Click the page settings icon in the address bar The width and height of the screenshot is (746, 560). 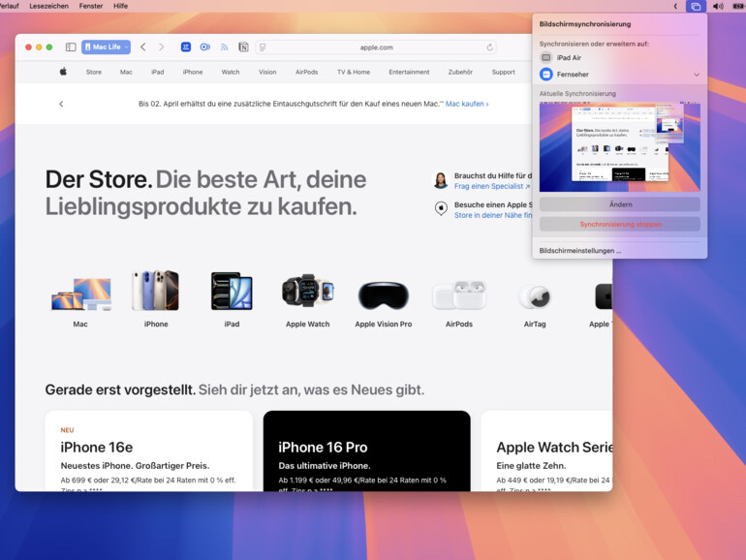[x=263, y=47]
